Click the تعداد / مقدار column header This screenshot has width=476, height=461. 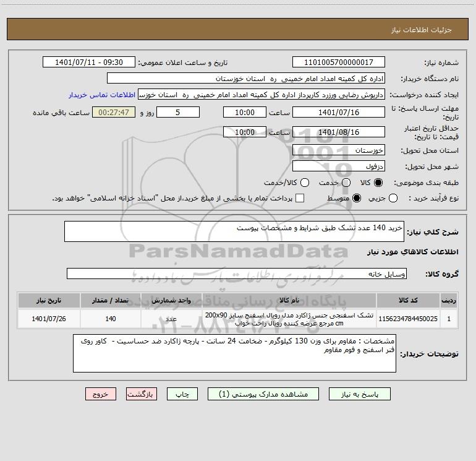pos(111,300)
